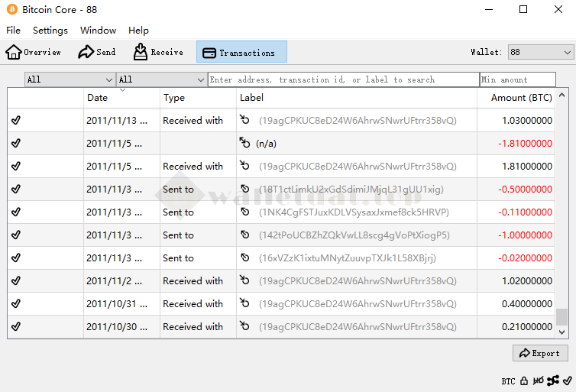
Task: Click the address search input field
Action: [343, 79]
